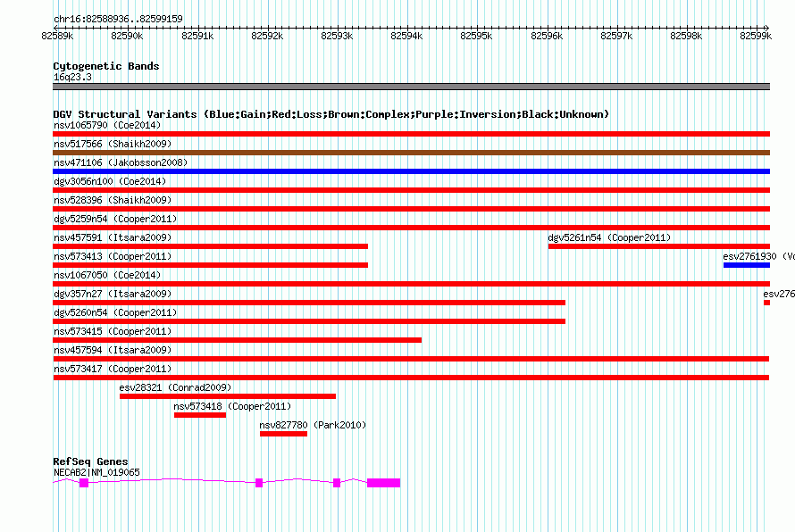Image resolution: width=795 pixels, height=532 pixels.
Task: Select the dgv5259n54 (Cooper2011) label
Action: [x=115, y=219]
